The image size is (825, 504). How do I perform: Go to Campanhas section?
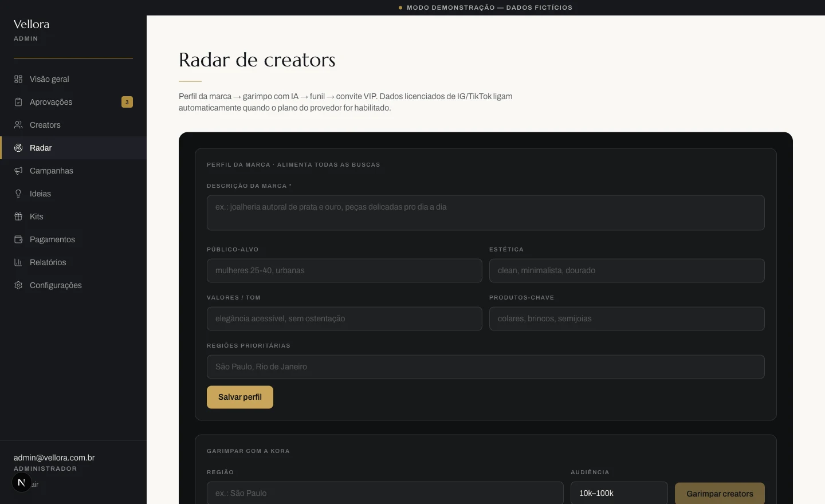(x=73, y=171)
